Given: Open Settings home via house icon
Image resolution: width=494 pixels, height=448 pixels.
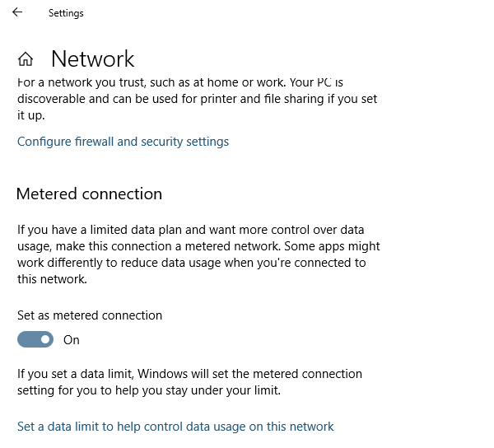Looking at the screenshot, I should [x=26, y=59].
